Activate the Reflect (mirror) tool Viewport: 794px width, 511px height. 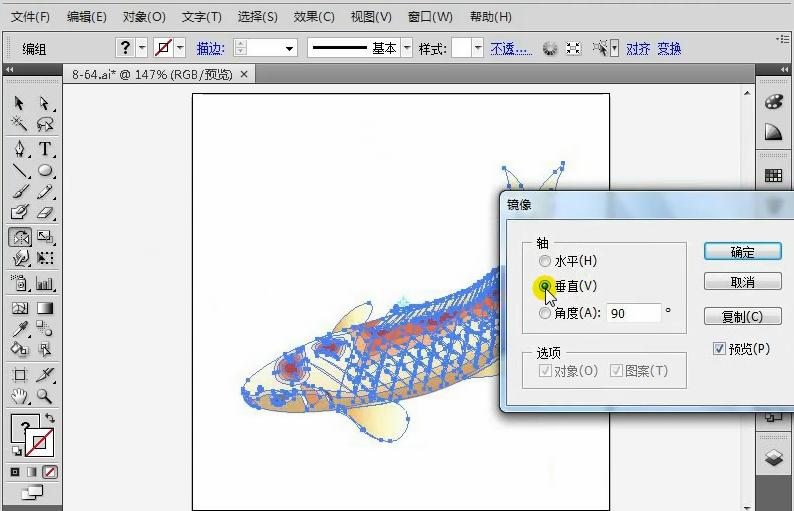[x=19, y=237]
